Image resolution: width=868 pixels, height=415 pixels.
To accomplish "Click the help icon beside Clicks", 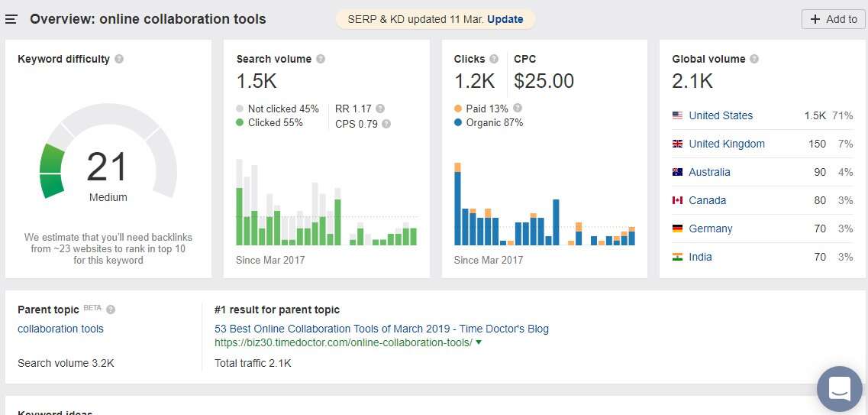I will click(494, 60).
